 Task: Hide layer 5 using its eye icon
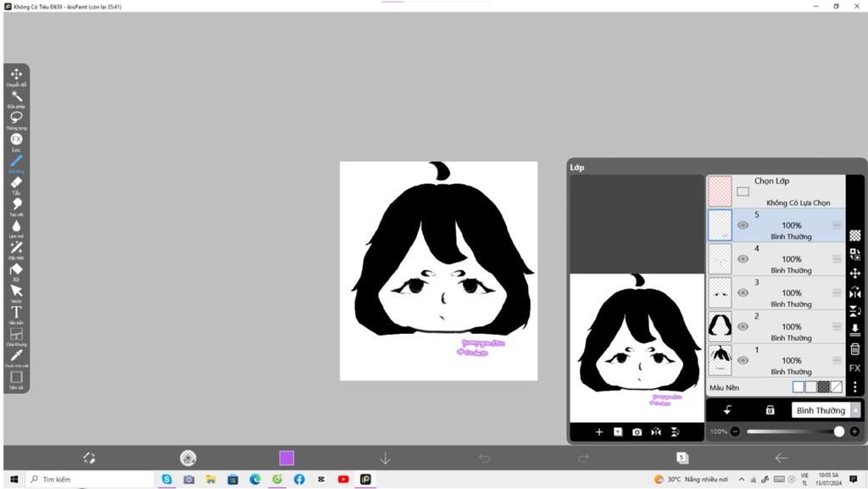click(x=743, y=225)
